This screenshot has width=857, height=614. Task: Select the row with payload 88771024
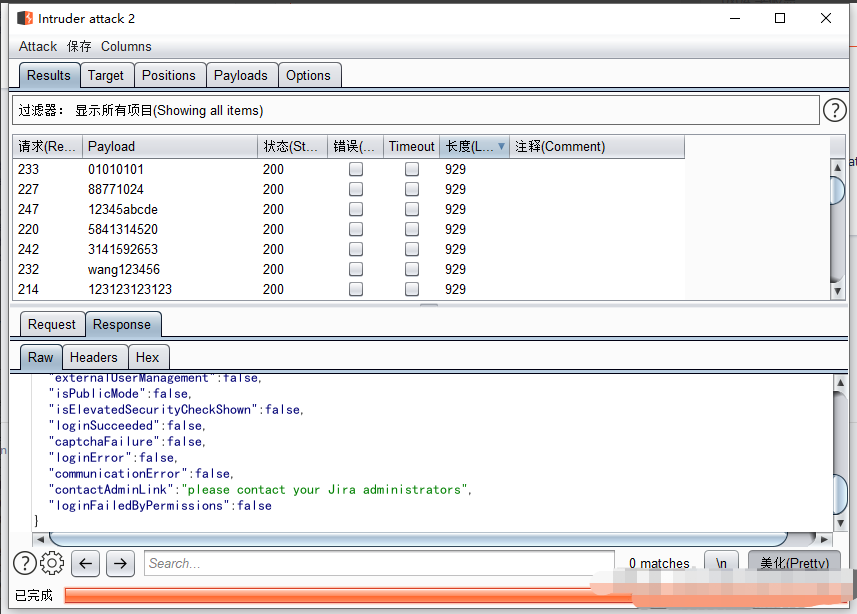tap(348, 189)
